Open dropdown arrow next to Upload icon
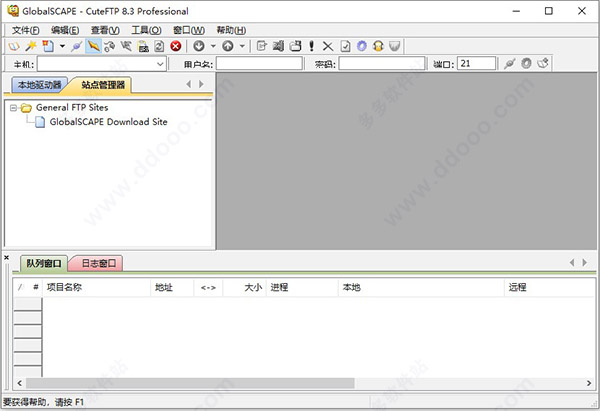Image resolution: width=600 pixels, height=411 pixels. click(x=242, y=46)
